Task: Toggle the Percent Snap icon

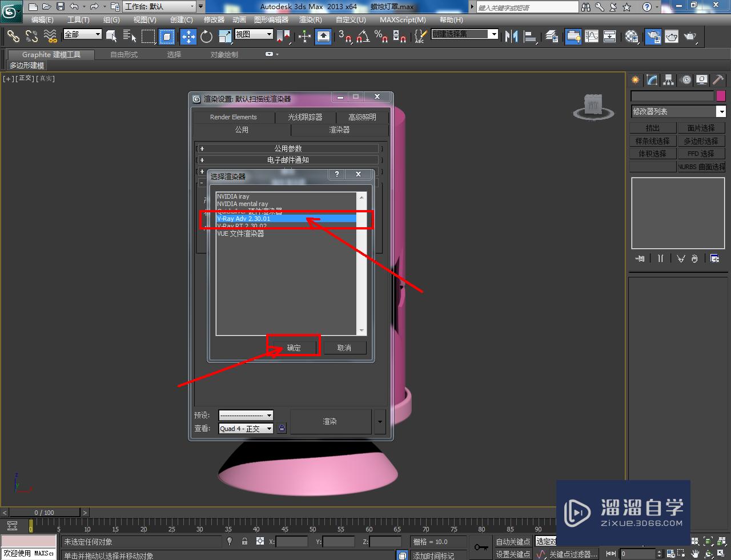Action: tap(381, 37)
